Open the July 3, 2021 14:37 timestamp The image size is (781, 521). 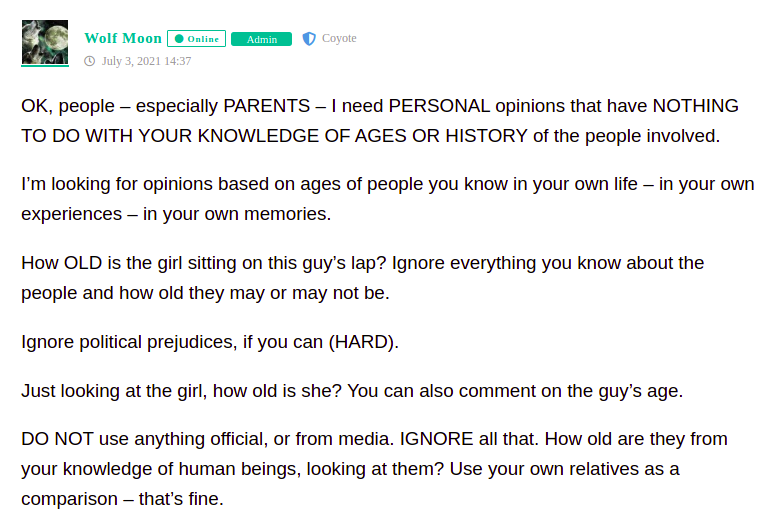(146, 61)
